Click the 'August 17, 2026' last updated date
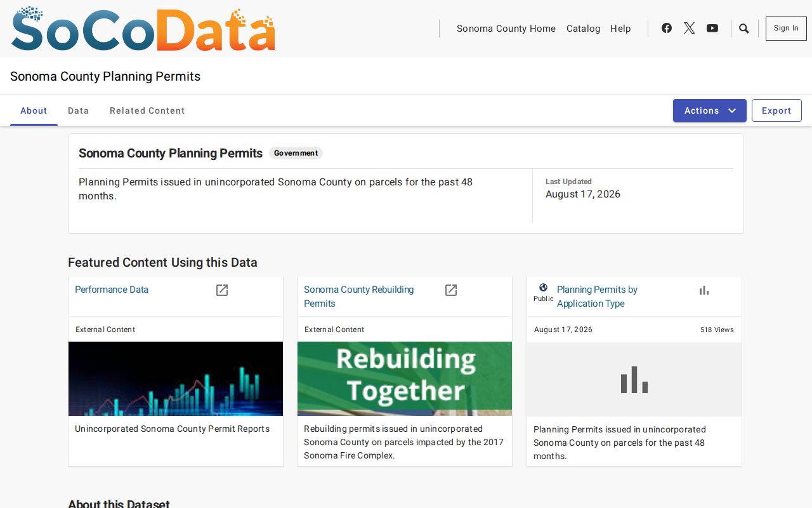 coord(583,194)
